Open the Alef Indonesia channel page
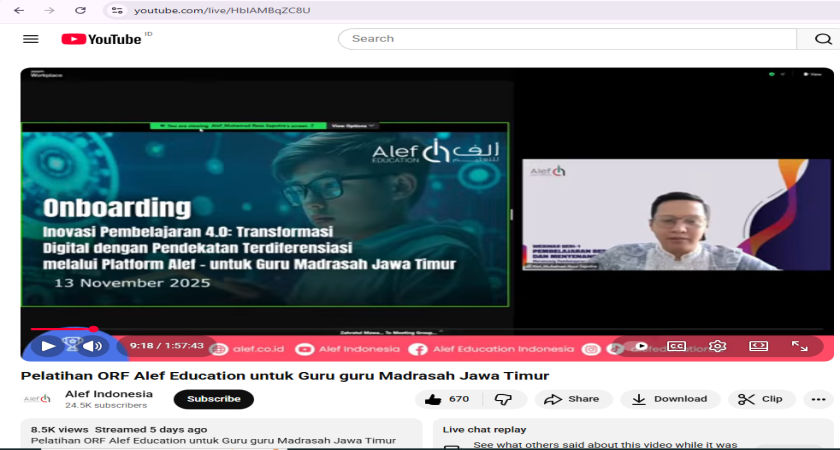840x450 pixels. 109,394
